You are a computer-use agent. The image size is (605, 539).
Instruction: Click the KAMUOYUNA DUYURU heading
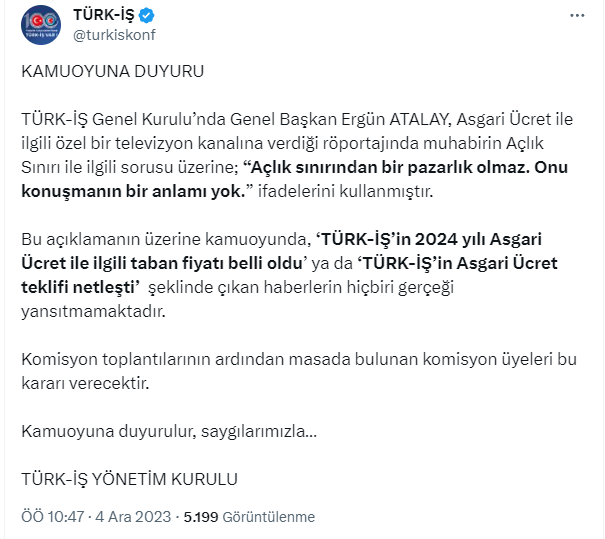112,72
